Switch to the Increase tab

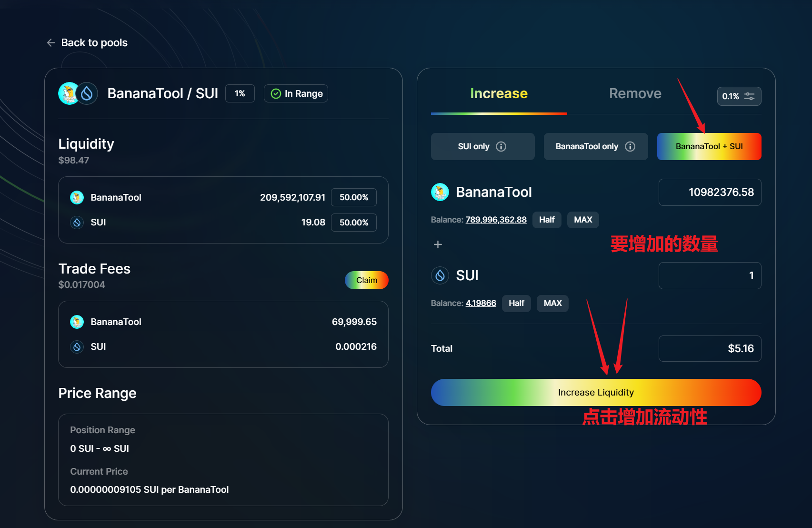click(x=499, y=94)
